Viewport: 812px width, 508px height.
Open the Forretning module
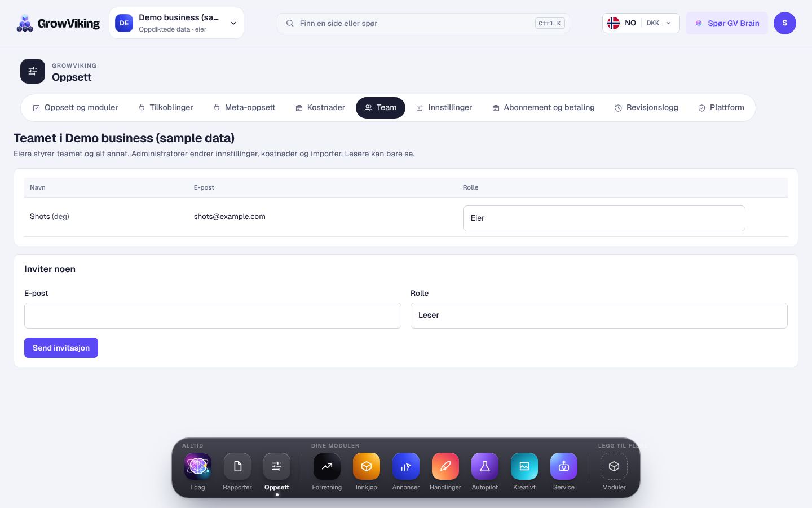327,466
